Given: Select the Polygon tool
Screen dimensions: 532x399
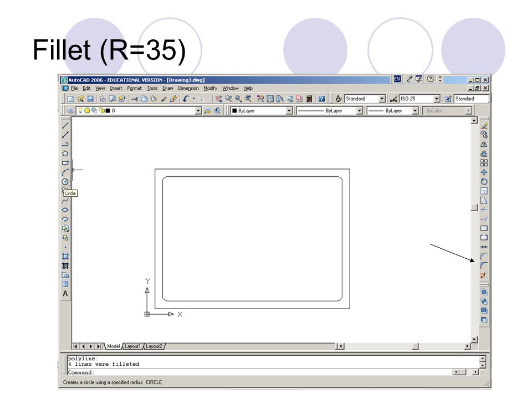Looking at the screenshot, I should tap(65, 154).
